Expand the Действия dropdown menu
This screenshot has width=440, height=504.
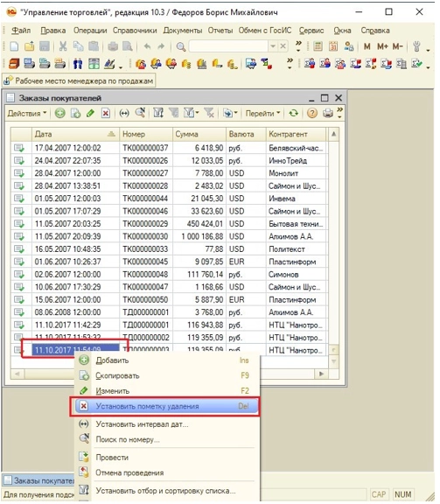click(27, 113)
